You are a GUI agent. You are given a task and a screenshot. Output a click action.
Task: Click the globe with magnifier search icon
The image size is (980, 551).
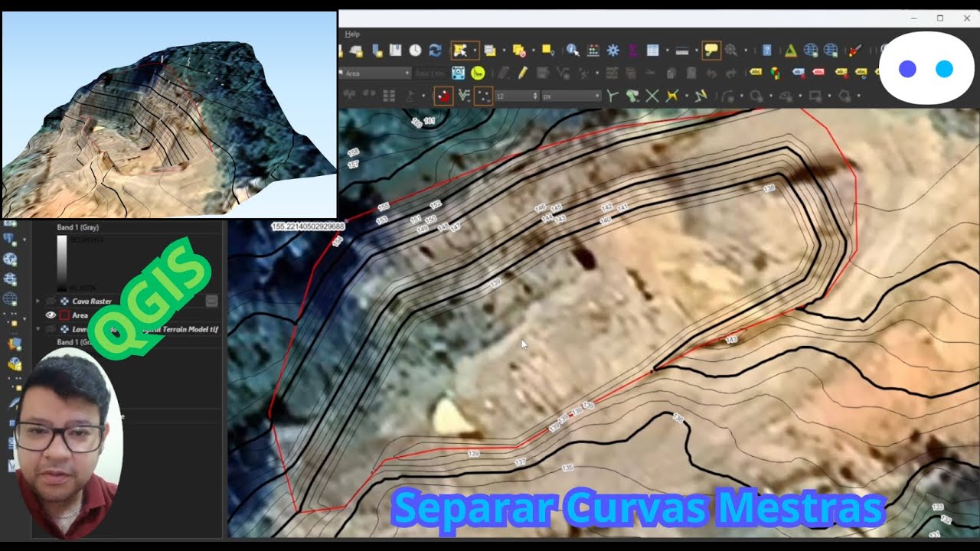[831, 51]
